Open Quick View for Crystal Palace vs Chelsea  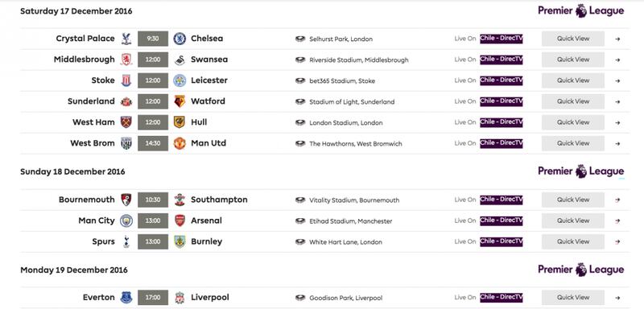(x=573, y=39)
